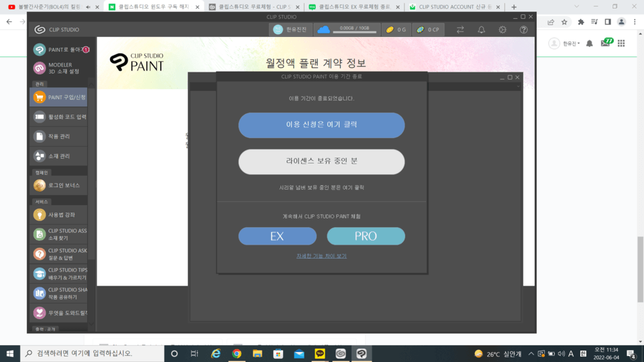Screen dimensions: 644x362
Task: Click the 0 CP points indicator
Action: click(428, 29)
